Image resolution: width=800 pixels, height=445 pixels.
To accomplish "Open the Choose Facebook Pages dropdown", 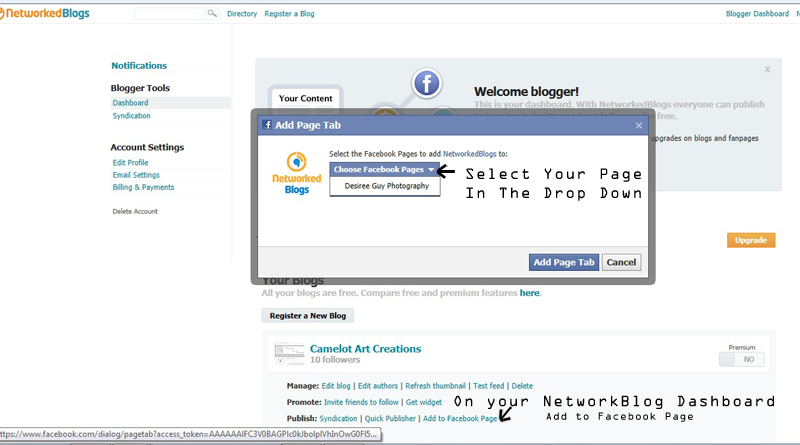I will click(384, 169).
